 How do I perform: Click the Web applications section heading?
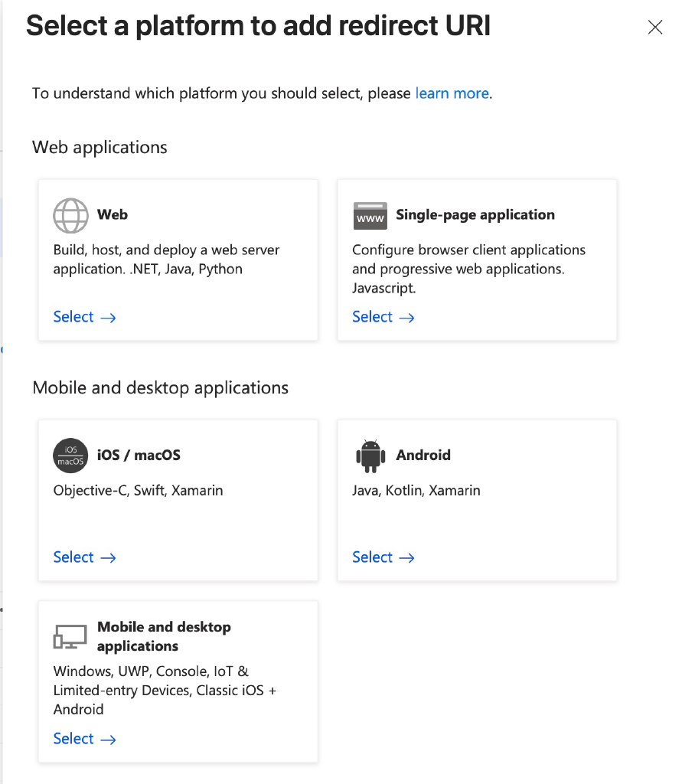coord(100,148)
